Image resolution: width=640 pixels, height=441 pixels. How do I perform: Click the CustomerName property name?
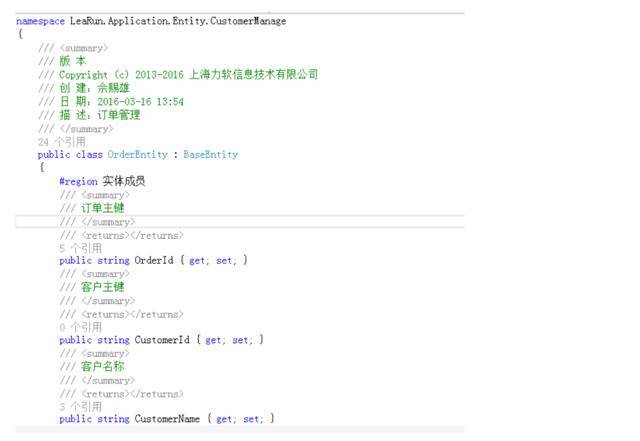[x=167, y=419]
